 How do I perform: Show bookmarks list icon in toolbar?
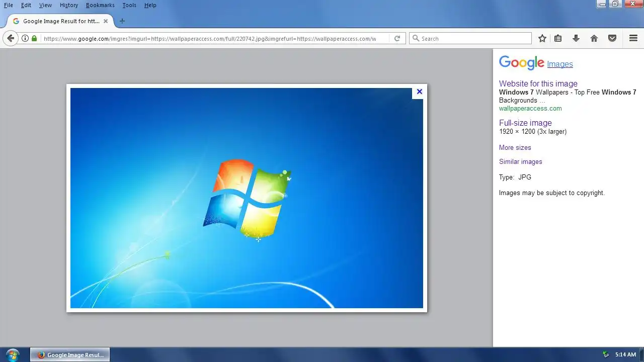pyautogui.click(x=558, y=38)
